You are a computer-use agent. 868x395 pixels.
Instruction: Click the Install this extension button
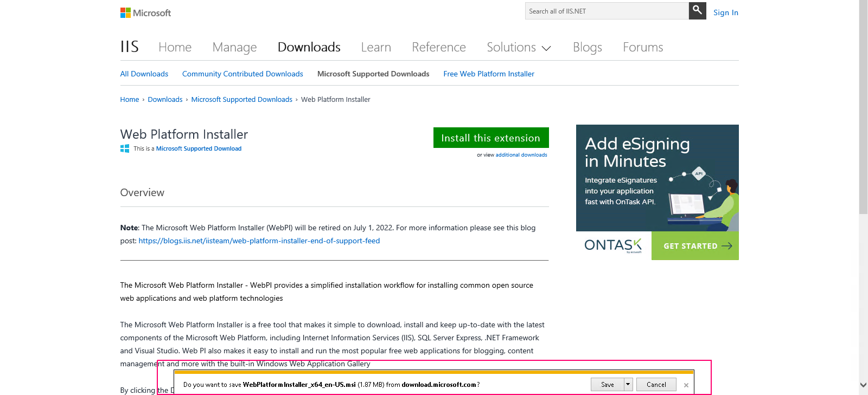(x=491, y=138)
